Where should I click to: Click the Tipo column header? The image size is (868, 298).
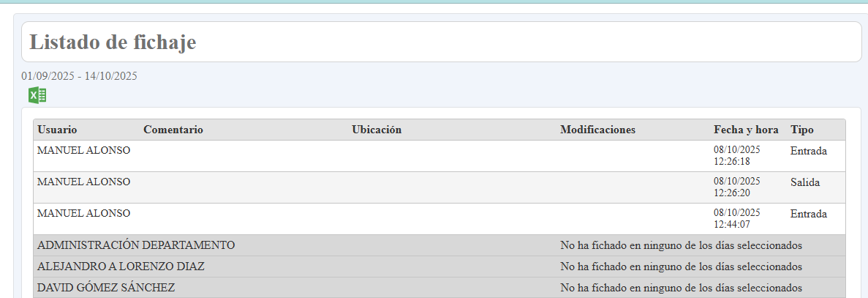pyautogui.click(x=801, y=130)
